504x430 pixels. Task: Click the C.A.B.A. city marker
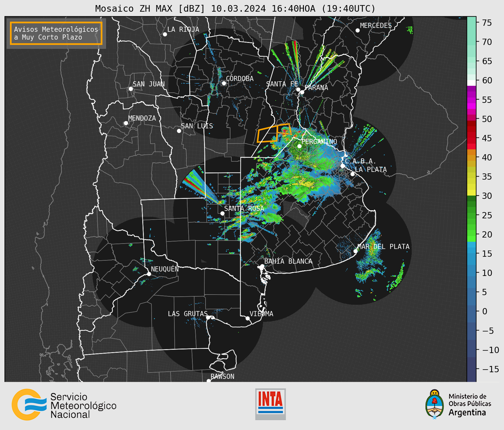pyautogui.click(x=343, y=166)
